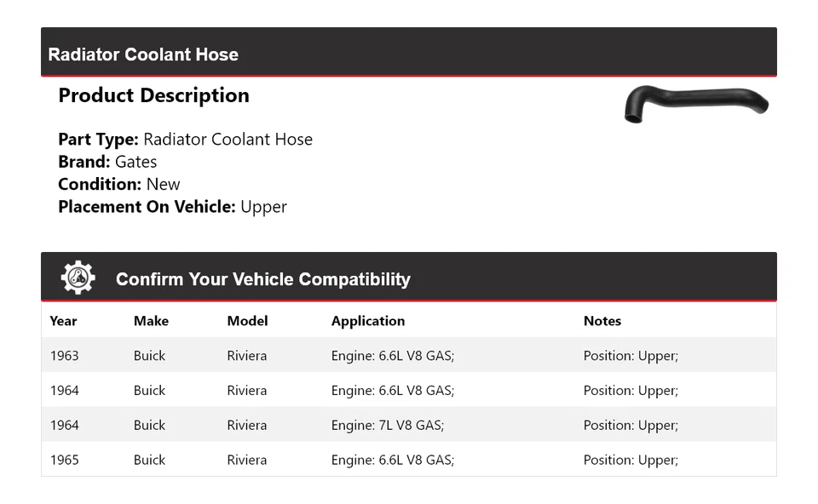Click the Condition: New text
This screenshot has height=504, width=818.
pyautogui.click(x=119, y=184)
